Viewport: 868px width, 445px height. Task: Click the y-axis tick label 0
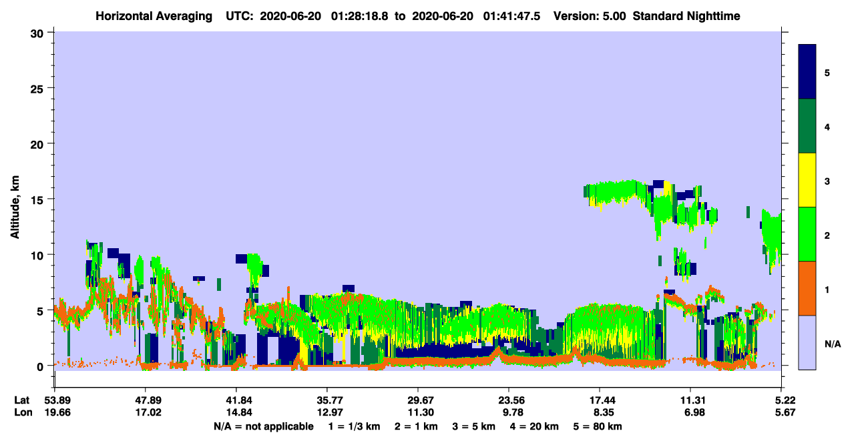tap(41, 366)
